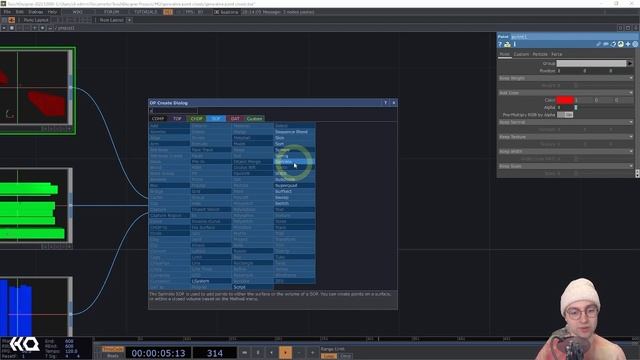Open the File menu

click(7, 12)
